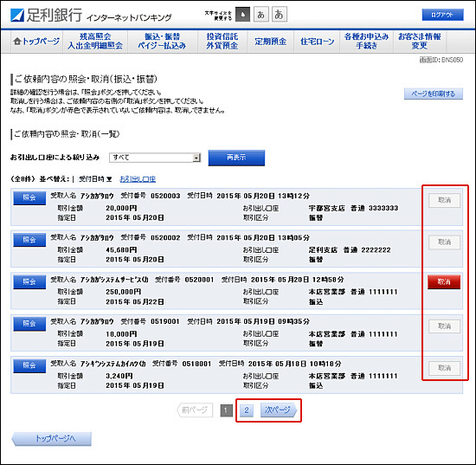This screenshot has width=476, height=465.
Task: Click receipt number 0518001 text
Action: coord(196,364)
